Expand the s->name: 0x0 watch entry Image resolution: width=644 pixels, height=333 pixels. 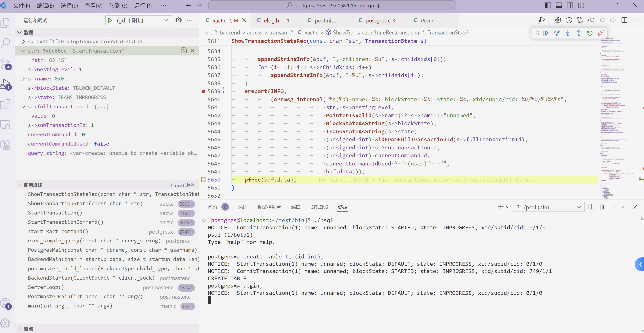click(x=24, y=79)
